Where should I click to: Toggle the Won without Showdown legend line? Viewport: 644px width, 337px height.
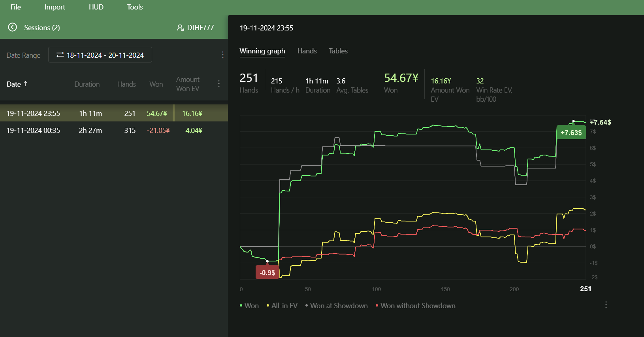click(416, 306)
